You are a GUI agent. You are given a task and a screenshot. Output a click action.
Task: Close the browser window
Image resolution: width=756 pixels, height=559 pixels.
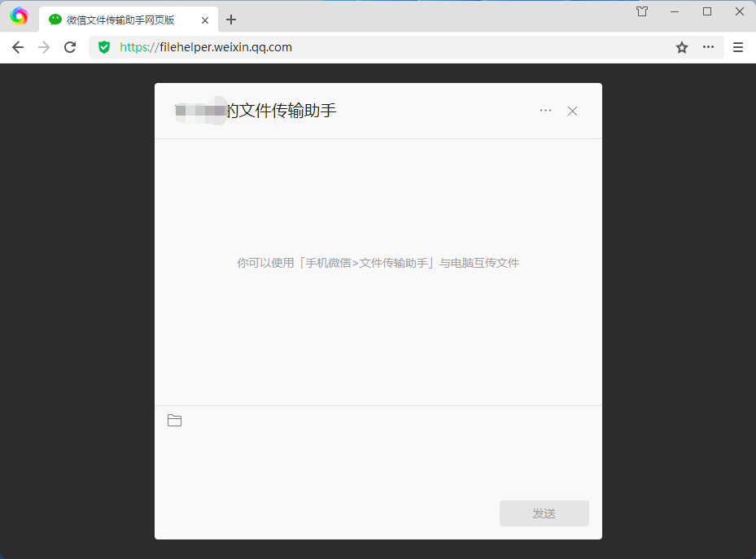point(740,11)
